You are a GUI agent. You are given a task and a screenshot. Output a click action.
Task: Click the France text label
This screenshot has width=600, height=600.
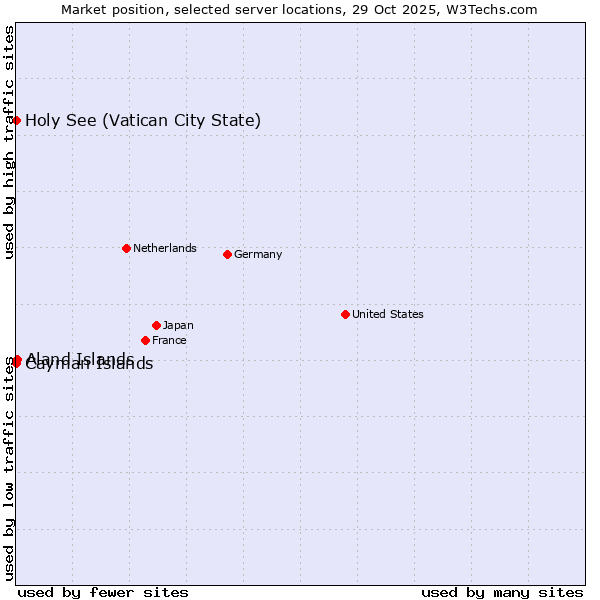point(169,340)
